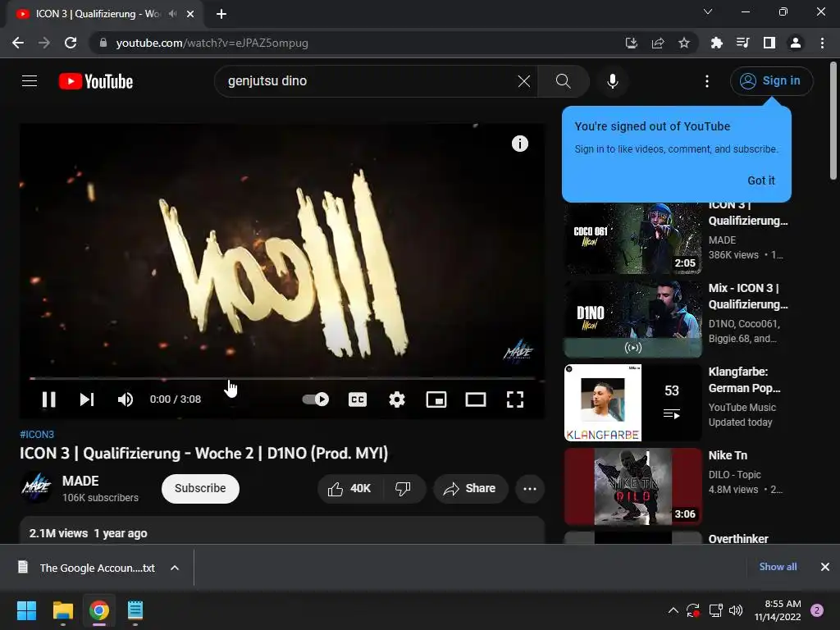Toggle Chrome side panel
This screenshot has width=840, height=630.
pyautogui.click(x=769, y=43)
